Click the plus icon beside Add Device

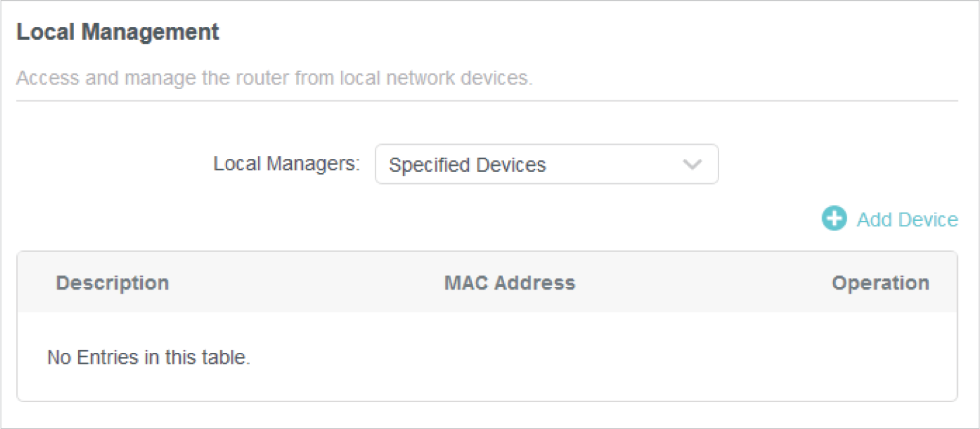click(x=834, y=219)
